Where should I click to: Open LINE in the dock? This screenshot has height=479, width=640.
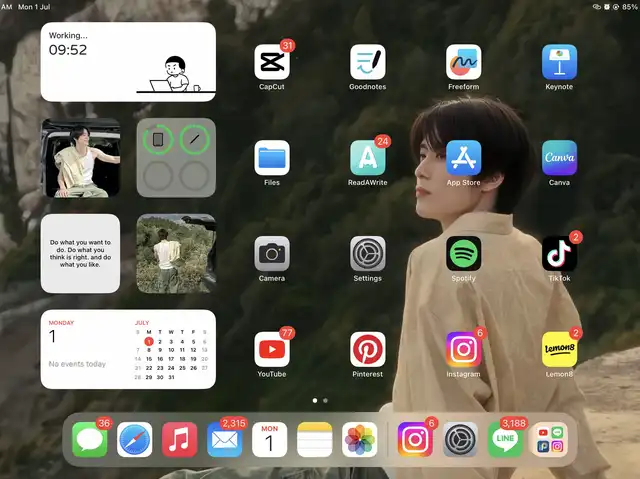click(x=506, y=440)
